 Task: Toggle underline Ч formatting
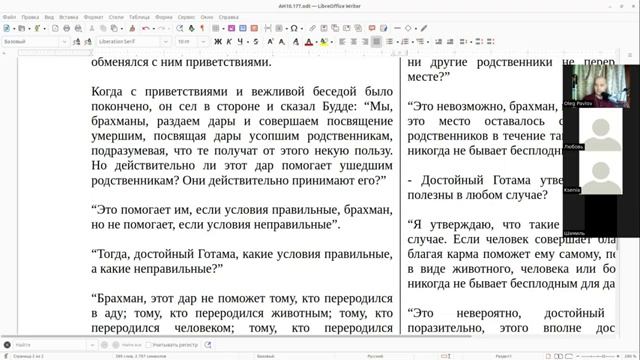coord(240,42)
